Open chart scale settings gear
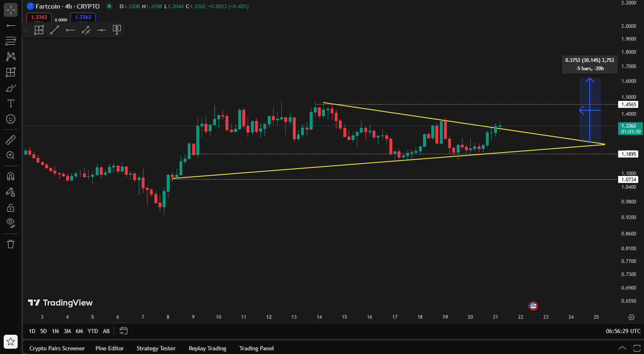This screenshot has height=354, width=644. pos(632,317)
